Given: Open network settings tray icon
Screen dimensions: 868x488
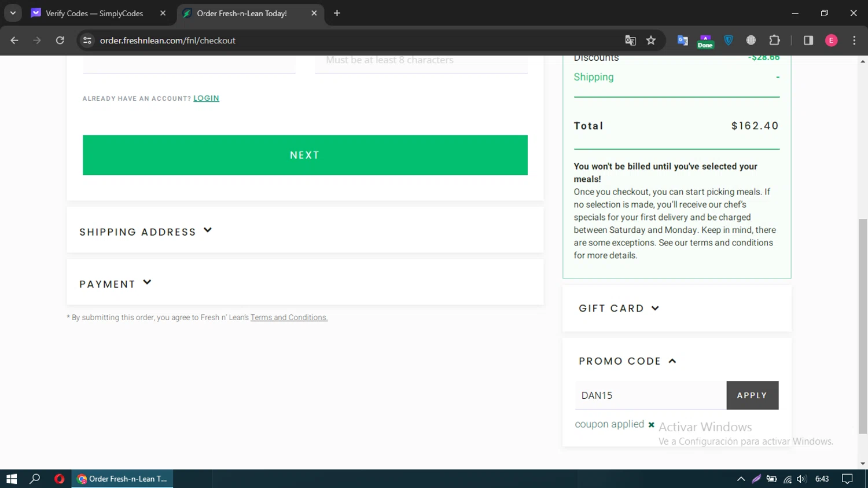Looking at the screenshot, I should pyautogui.click(x=787, y=479).
